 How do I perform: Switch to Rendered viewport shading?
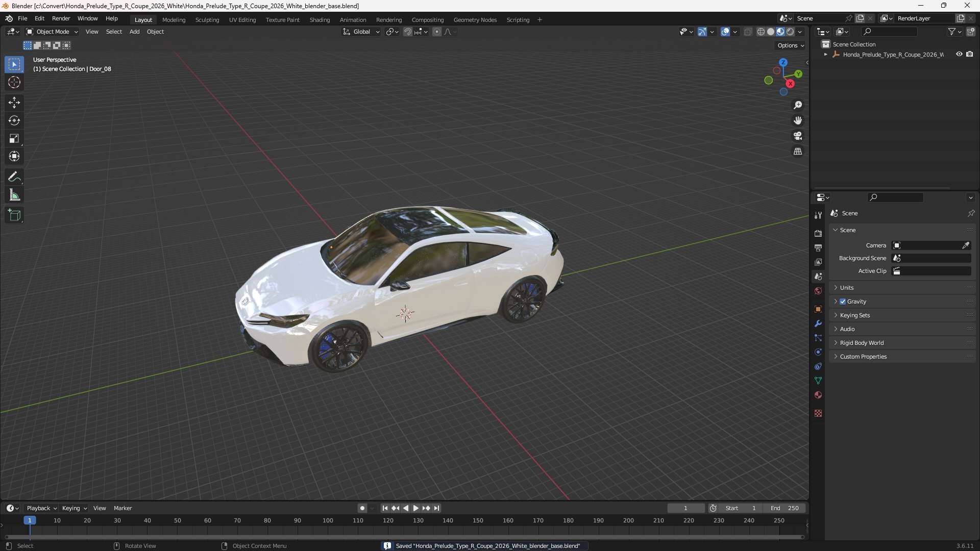point(790,32)
